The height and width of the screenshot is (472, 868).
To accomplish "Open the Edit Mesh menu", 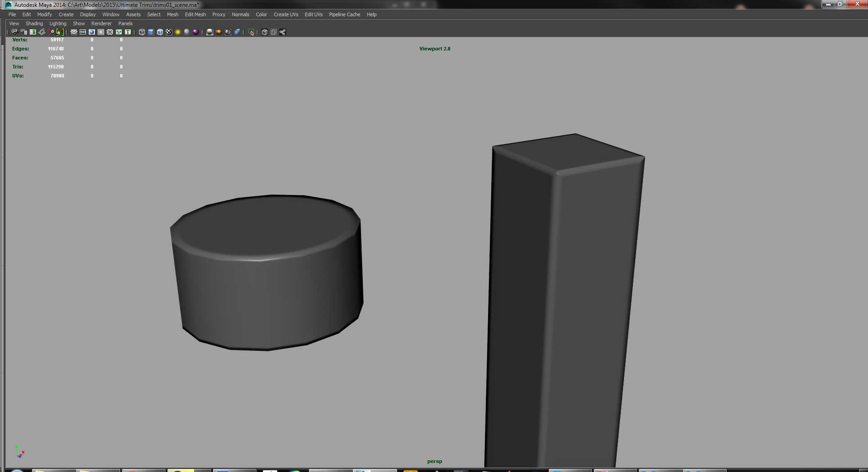I will click(x=195, y=14).
